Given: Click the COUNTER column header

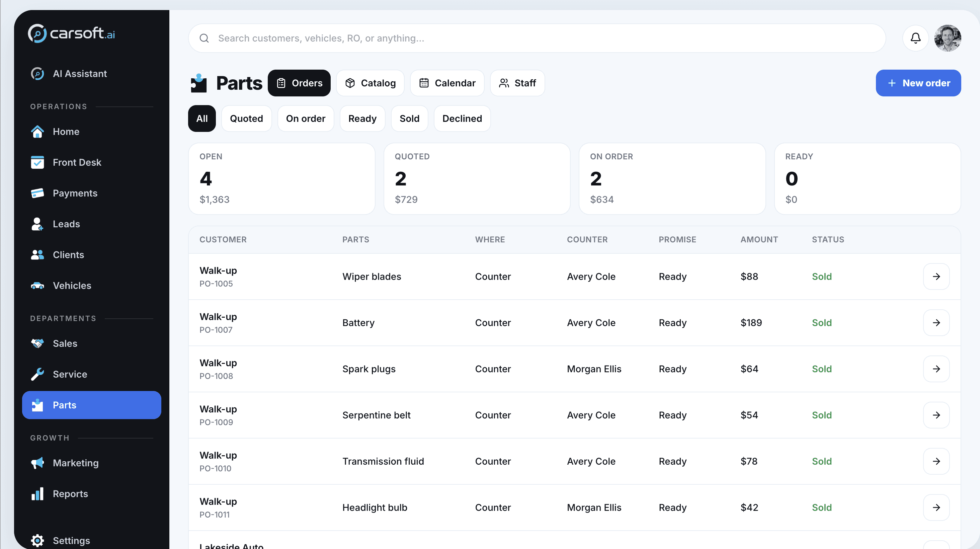Looking at the screenshot, I should point(587,240).
